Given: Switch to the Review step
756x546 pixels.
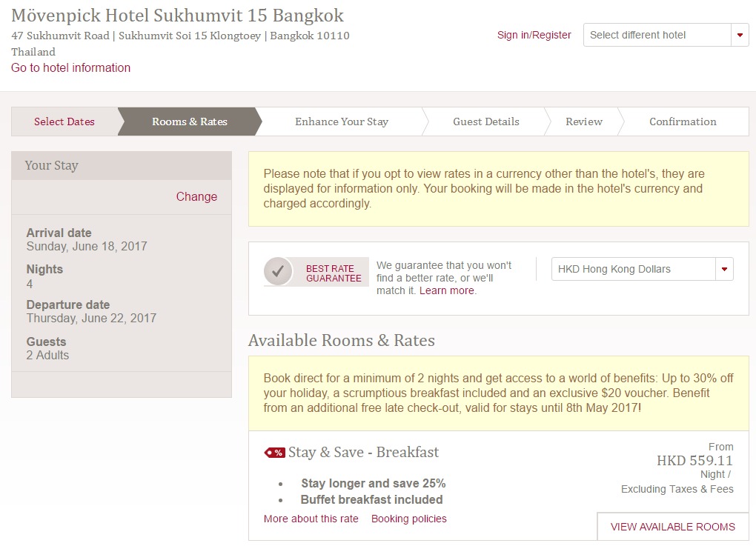Looking at the screenshot, I should 584,121.
